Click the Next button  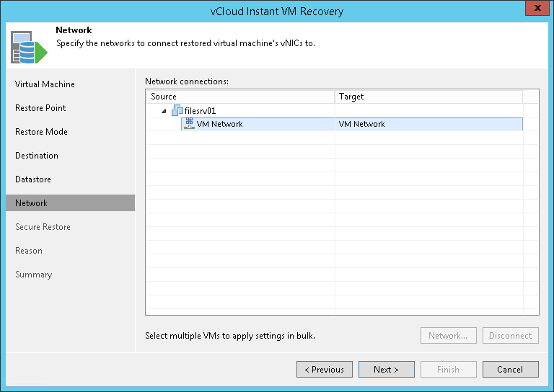[386, 370]
